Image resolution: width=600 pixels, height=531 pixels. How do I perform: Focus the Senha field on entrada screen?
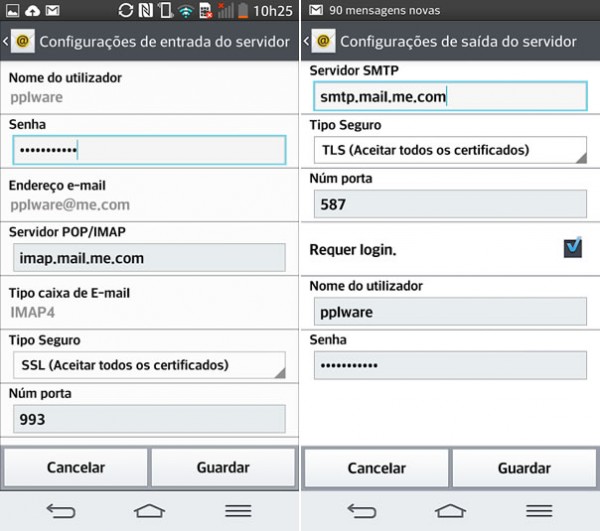[x=149, y=150]
